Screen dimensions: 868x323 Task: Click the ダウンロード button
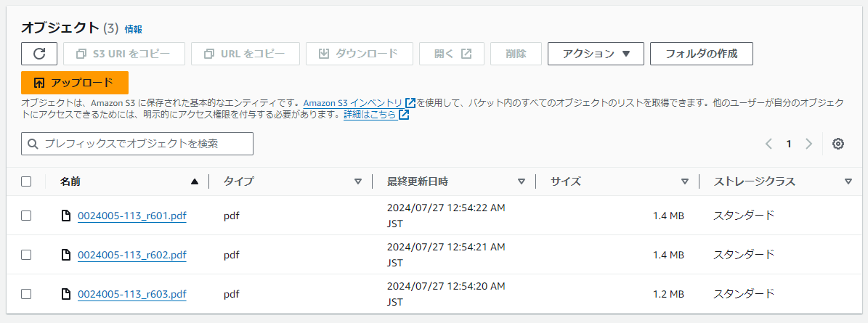360,54
